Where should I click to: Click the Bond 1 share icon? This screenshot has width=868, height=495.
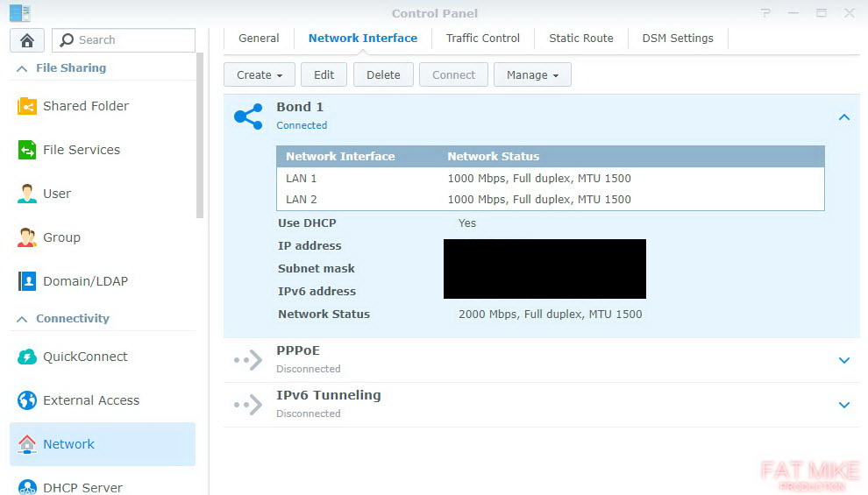(248, 117)
